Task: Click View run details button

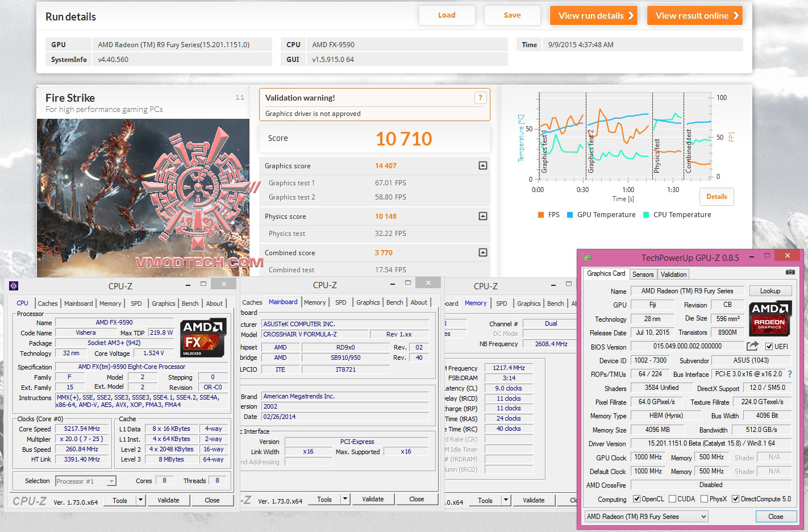Action: (x=594, y=15)
